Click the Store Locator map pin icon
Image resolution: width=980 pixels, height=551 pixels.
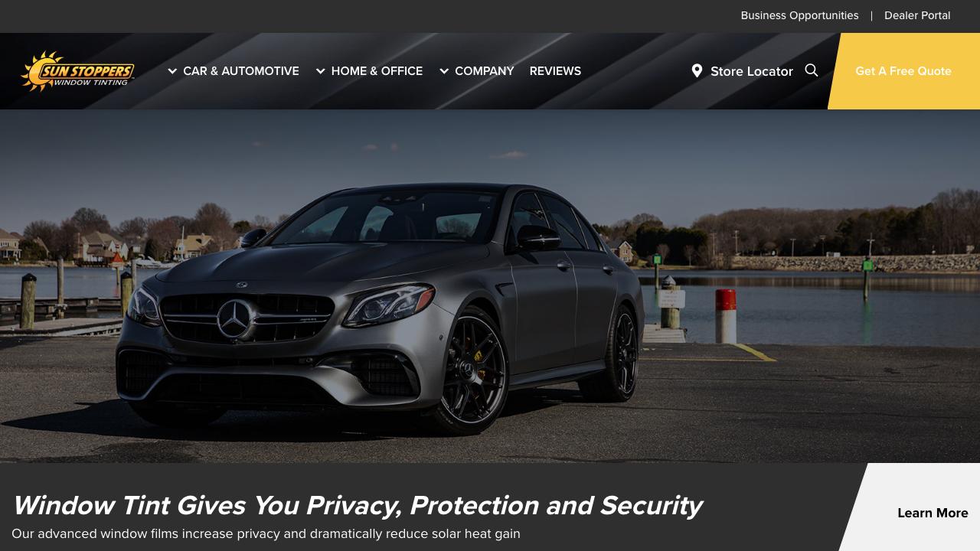pyautogui.click(x=697, y=70)
